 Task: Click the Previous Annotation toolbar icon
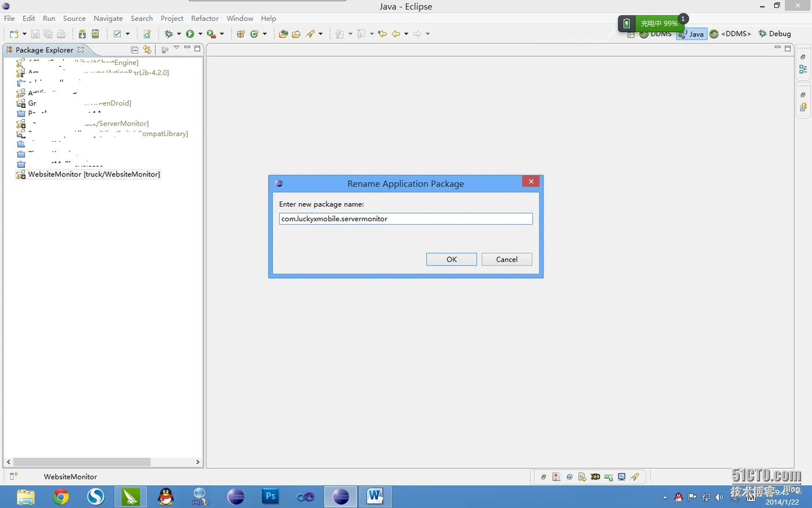tap(361, 34)
